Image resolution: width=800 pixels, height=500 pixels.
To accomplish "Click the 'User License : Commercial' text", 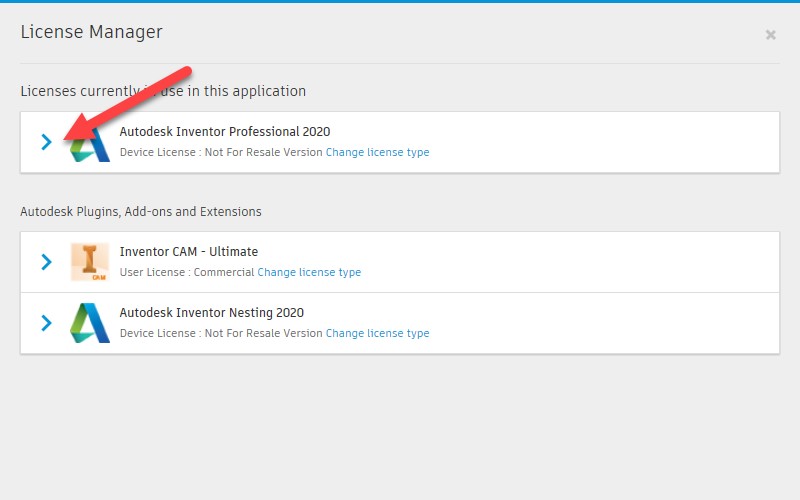I will coord(187,272).
